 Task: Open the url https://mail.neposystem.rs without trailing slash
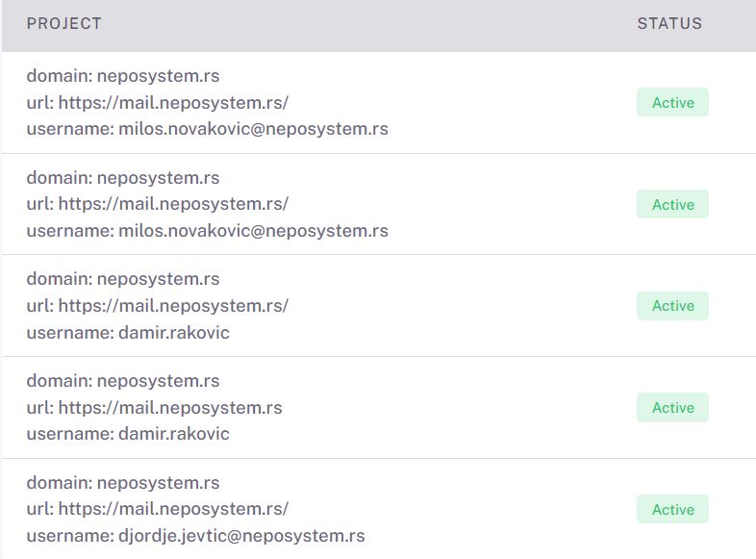[x=154, y=408]
